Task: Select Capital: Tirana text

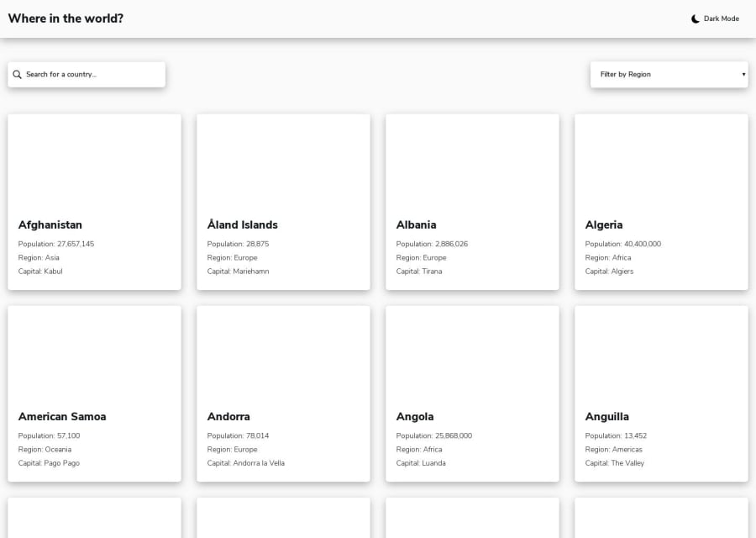Action: pyautogui.click(x=419, y=272)
